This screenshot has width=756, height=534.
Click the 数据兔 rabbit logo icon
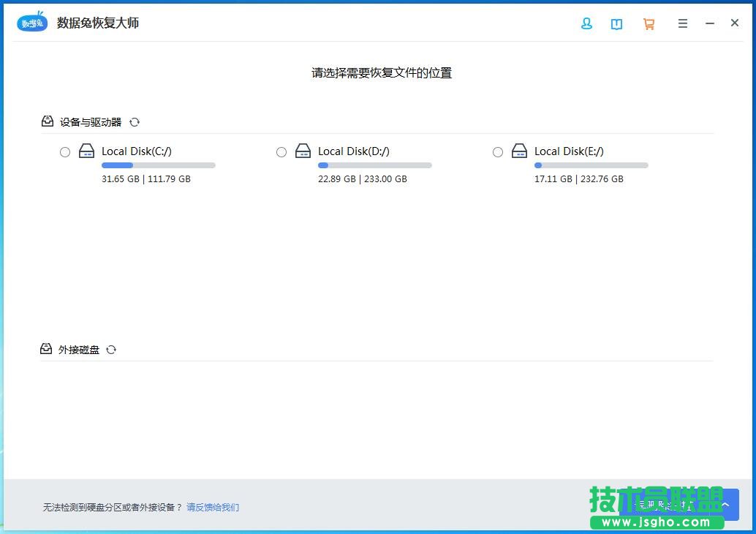(31, 22)
